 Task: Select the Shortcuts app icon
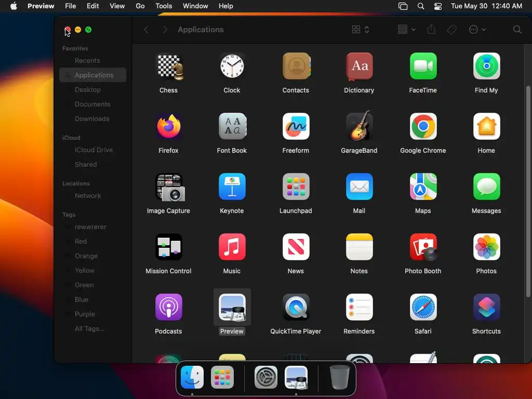(x=486, y=307)
